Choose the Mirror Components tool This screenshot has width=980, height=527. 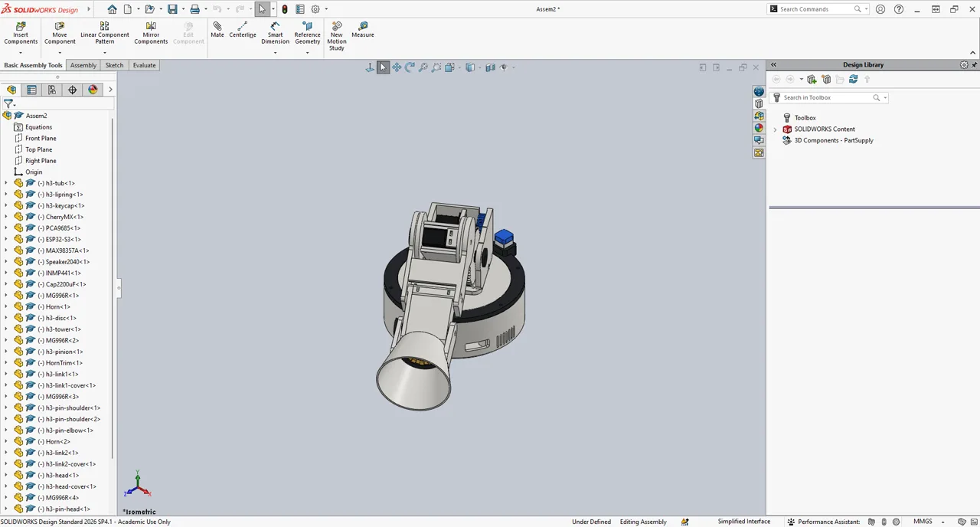click(151, 34)
